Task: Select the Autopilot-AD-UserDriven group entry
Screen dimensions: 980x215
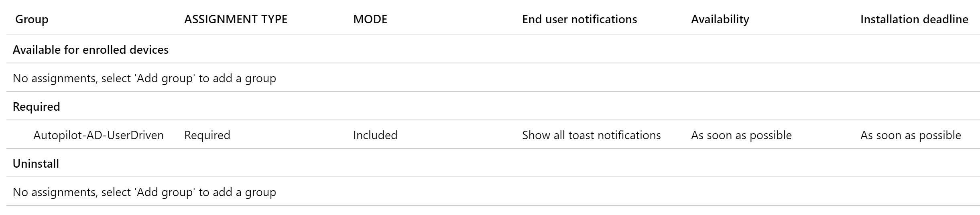Action: (x=98, y=135)
